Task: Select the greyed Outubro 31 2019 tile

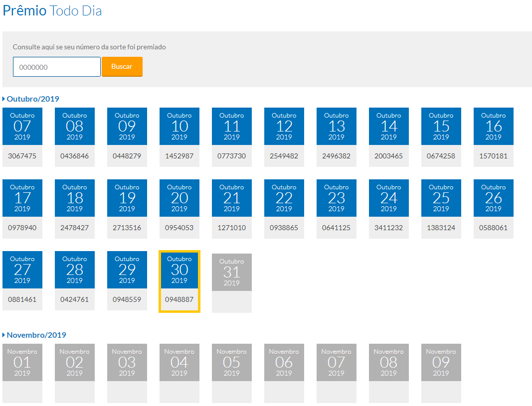Action: (x=232, y=272)
